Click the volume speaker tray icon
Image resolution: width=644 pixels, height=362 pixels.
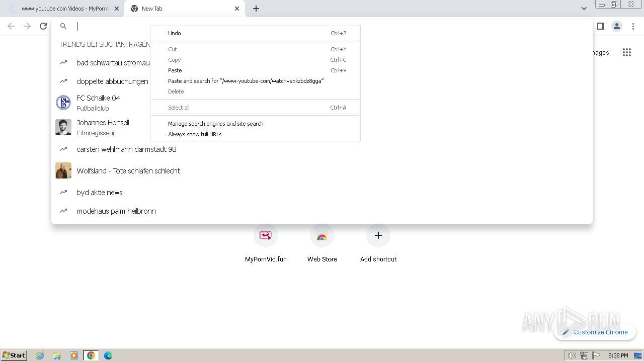(x=572, y=355)
